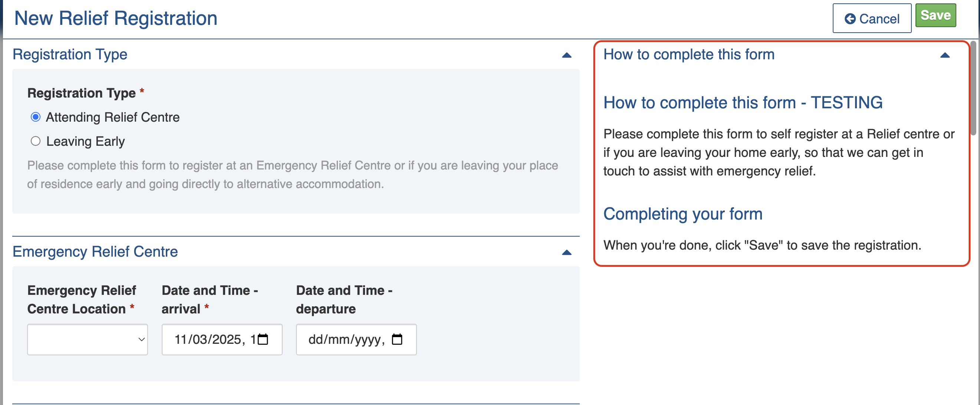980x405 pixels.
Task: Open the arrival date calendar picker icon
Action: [263, 339]
